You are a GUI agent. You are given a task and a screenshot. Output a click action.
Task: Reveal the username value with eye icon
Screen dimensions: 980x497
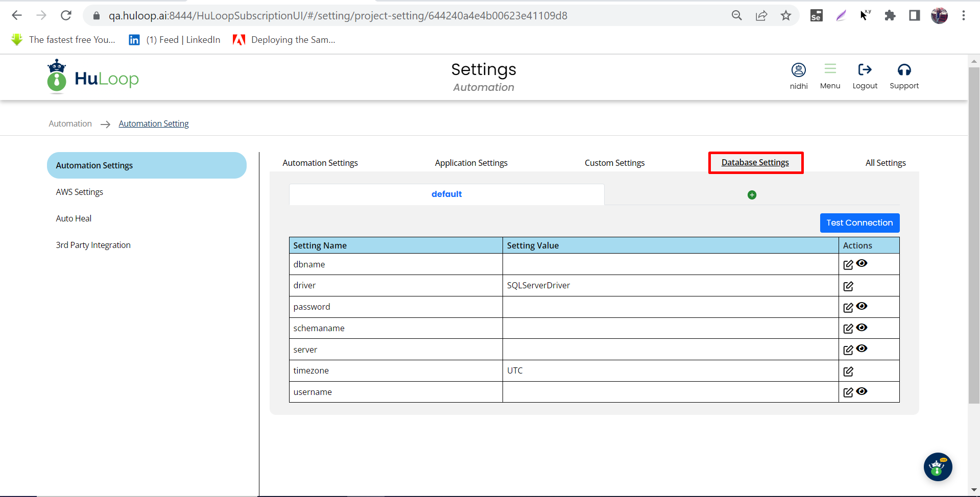click(x=862, y=391)
